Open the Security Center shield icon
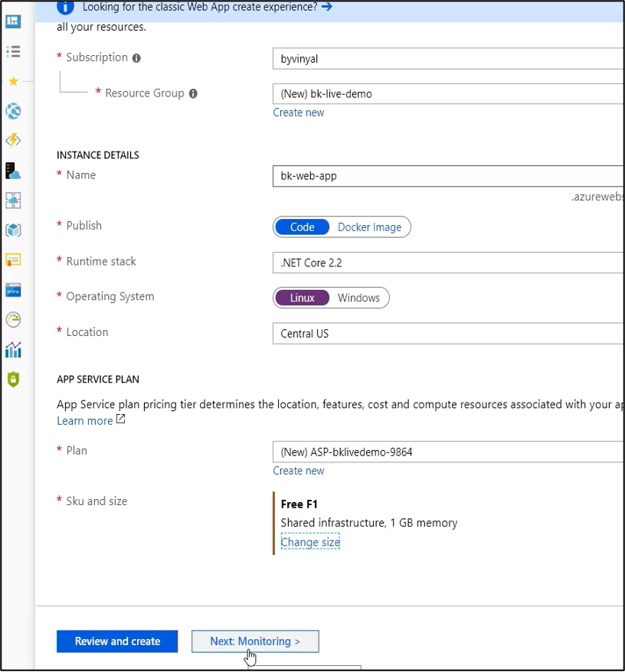Viewport: 625px width, 672px height. (13, 380)
